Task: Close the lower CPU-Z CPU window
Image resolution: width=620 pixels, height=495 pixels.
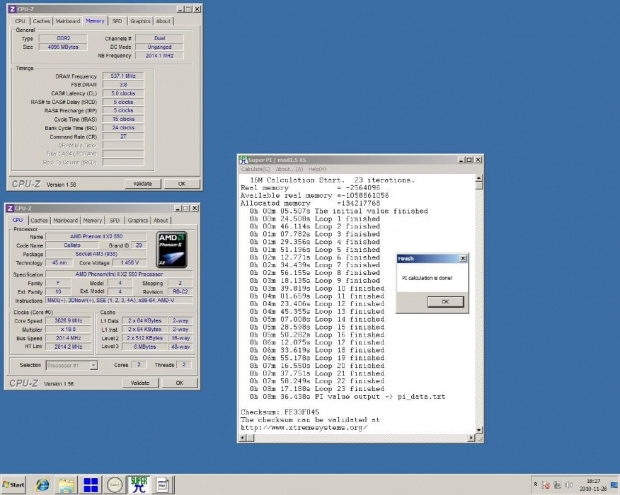Action: click(195, 208)
